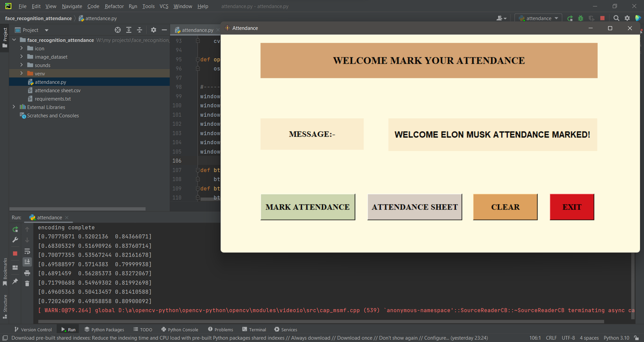Screen dimensions: 644x342
Task: Click the Run console horizontal scrollbar
Action: (321, 321)
